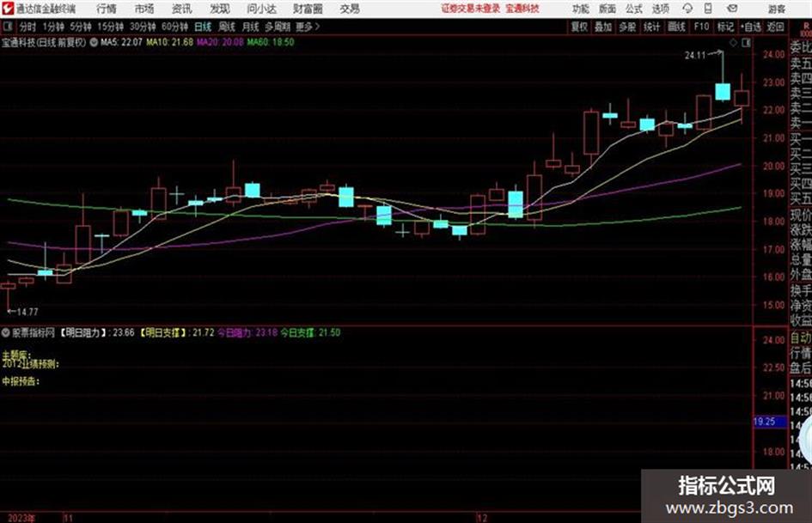Click 今日阻力 23.18 indicator text
Image resolution: width=812 pixels, height=523 pixels.
point(247,332)
